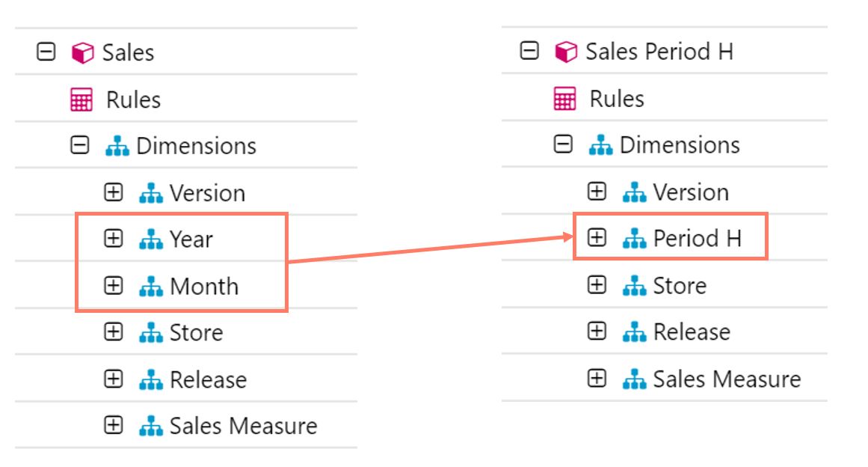Select Version under the Sales cube
Screen dimensions: 868x467
(207, 193)
